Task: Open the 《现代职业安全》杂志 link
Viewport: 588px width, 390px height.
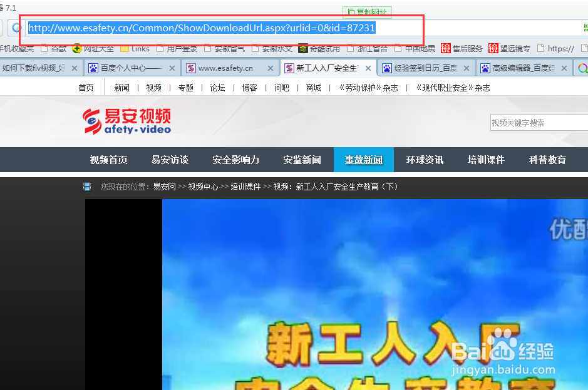Action: click(x=453, y=88)
